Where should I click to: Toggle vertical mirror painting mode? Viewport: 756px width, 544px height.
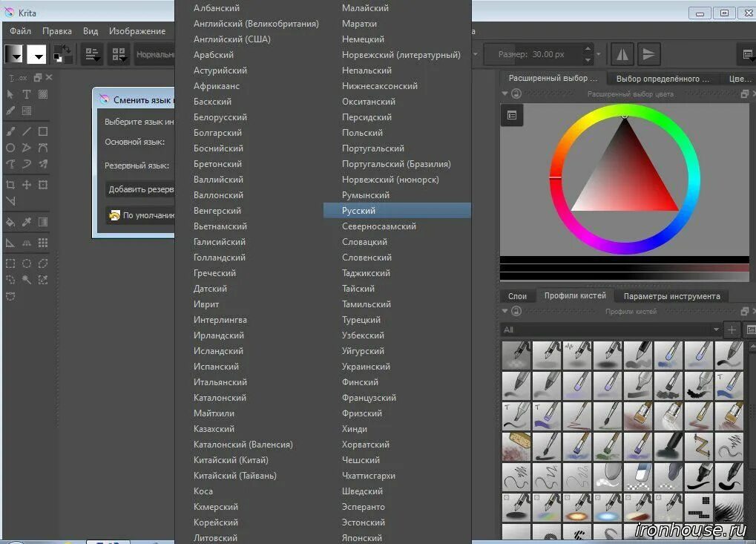click(648, 54)
